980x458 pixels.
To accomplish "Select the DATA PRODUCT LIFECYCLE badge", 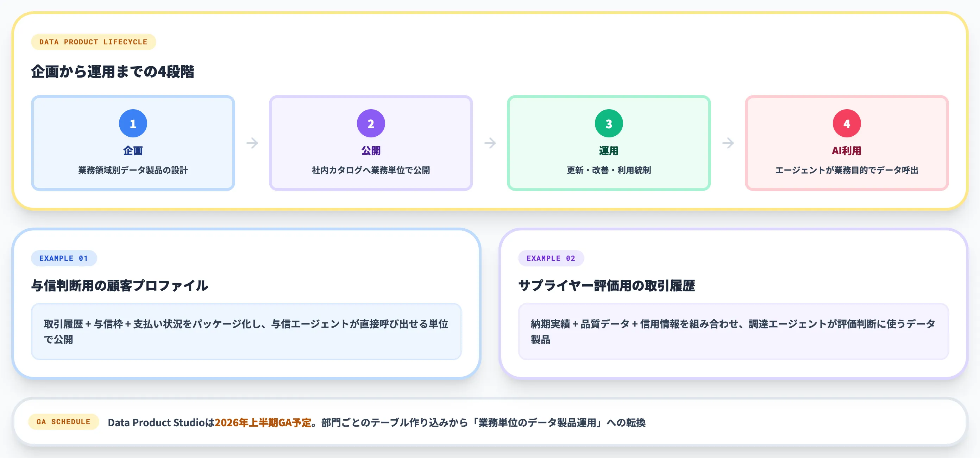I will click(93, 42).
